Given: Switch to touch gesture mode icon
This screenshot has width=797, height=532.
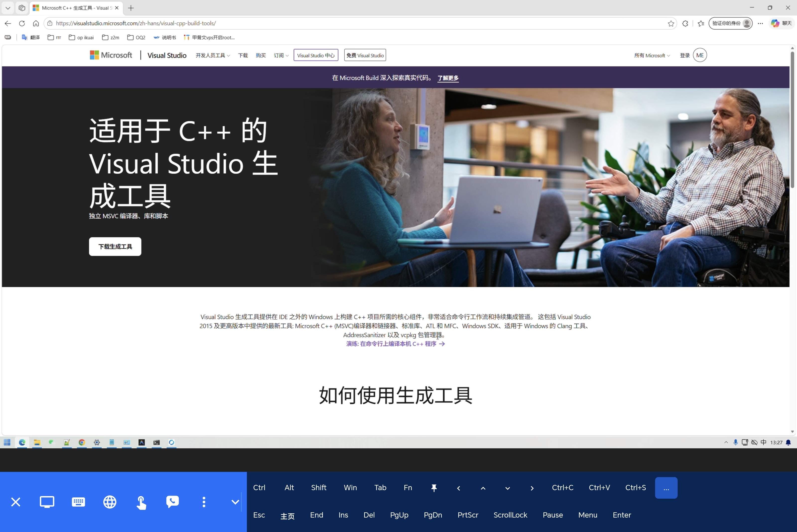Looking at the screenshot, I should tap(141, 502).
